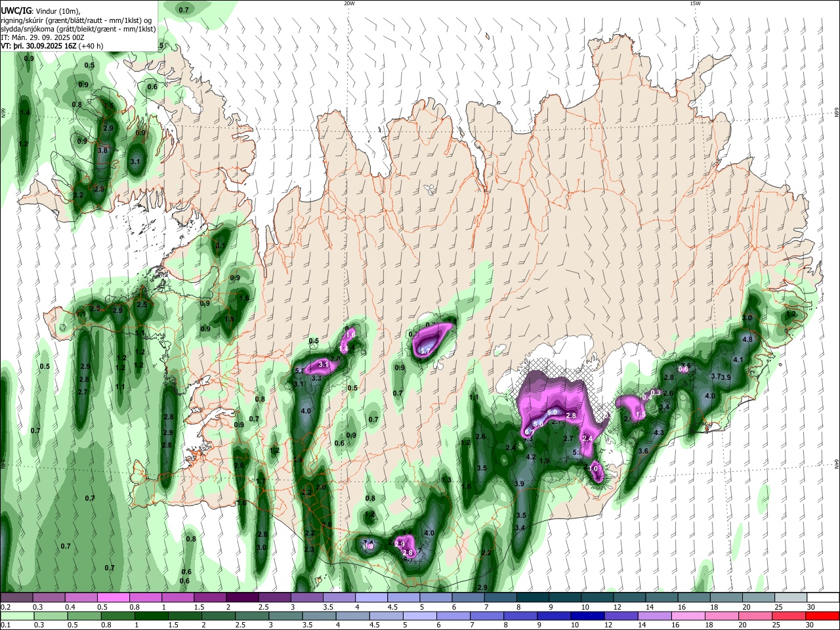Image resolution: width=840 pixels, height=630 pixels.
Task: Select the white 0.6 snowfall value on the map
Action: click(x=682, y=369)
